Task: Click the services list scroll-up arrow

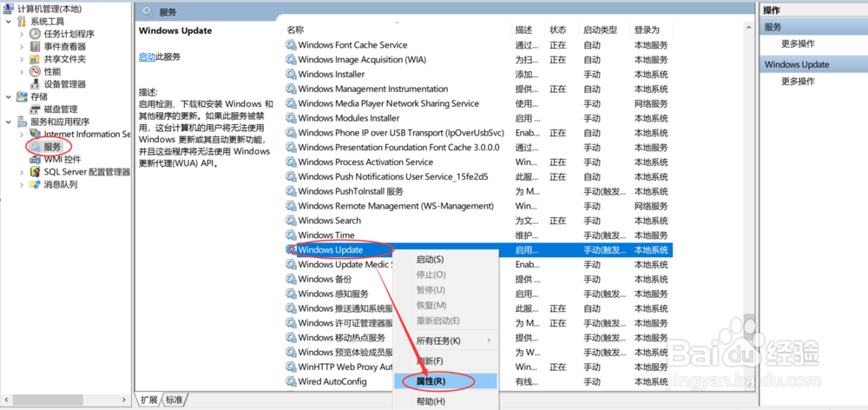Action: pos(748,28)
